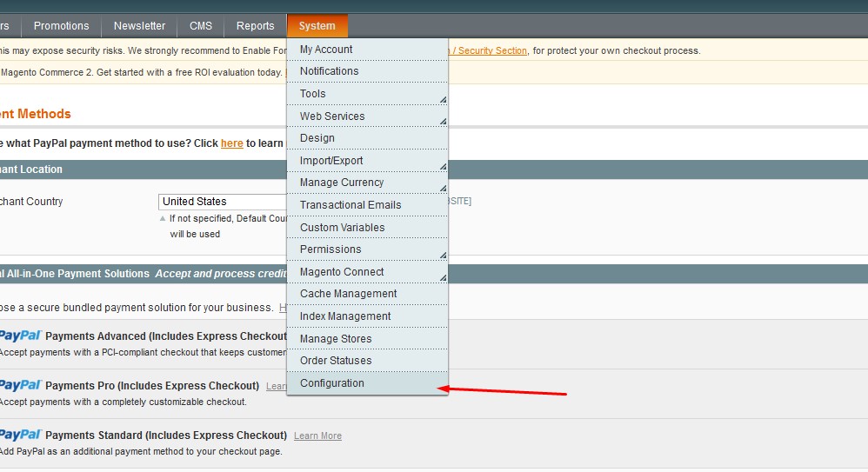The width and height of the screenshot is (868, 472).
Task: Open the Merchant Country dropdown
Action: [223, 202]
